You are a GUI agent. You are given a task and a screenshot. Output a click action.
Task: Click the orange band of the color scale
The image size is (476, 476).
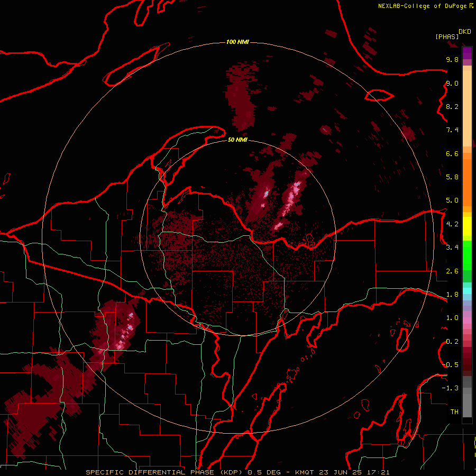pyautogui.click(x=467, y=182)
